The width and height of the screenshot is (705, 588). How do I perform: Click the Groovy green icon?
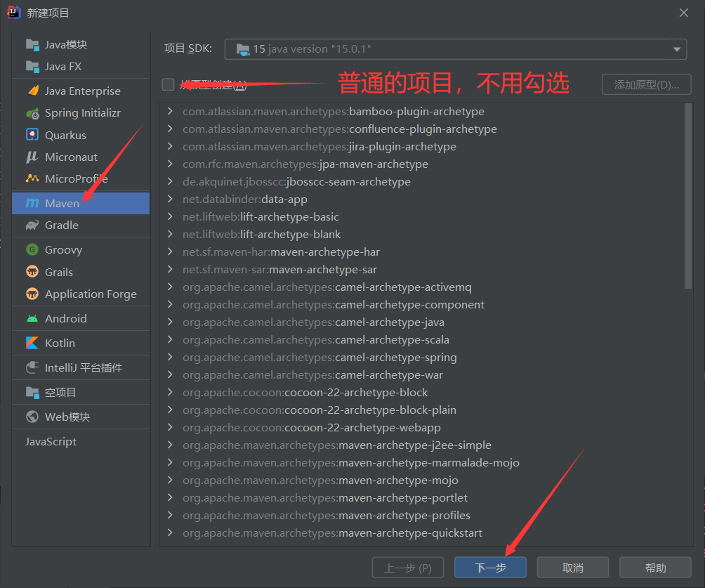pyautogui.click(x=32, y=249)
